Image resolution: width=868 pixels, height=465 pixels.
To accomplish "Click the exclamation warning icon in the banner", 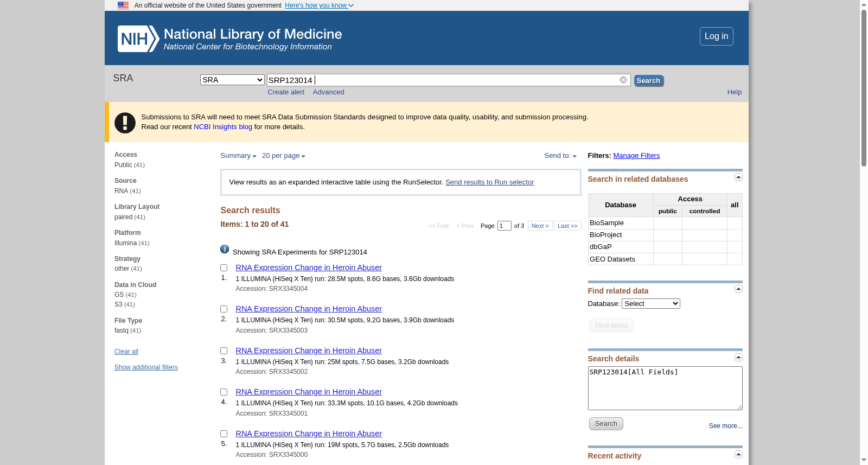I will click(x=125, y=123).
